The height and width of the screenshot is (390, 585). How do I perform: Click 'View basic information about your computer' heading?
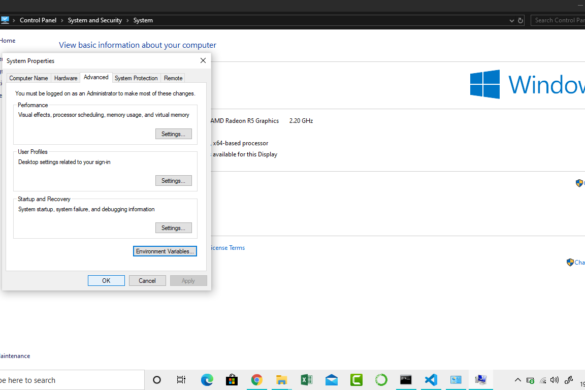[x=137, y=45]
